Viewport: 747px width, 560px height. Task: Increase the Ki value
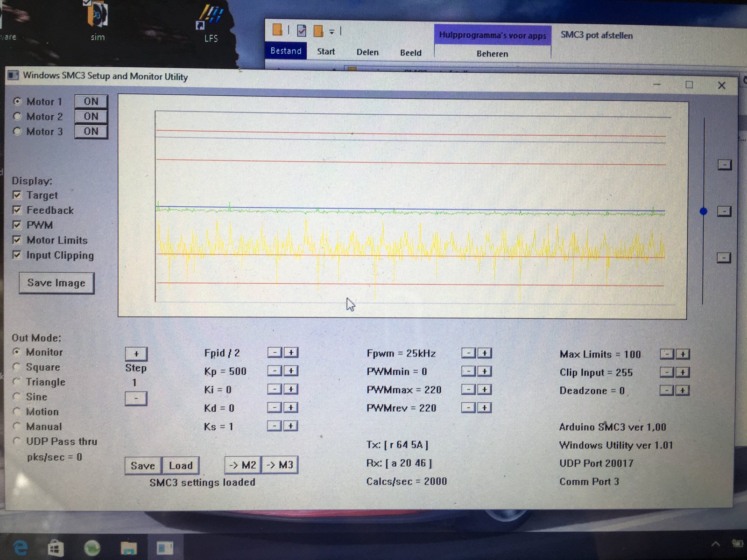tap(291, 389)
